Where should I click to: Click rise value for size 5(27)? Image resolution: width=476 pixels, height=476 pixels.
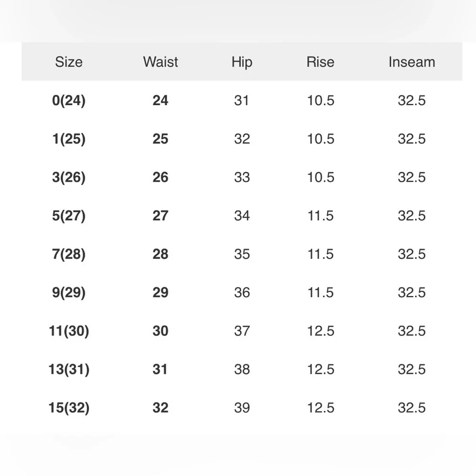click(x=320, y=216)
